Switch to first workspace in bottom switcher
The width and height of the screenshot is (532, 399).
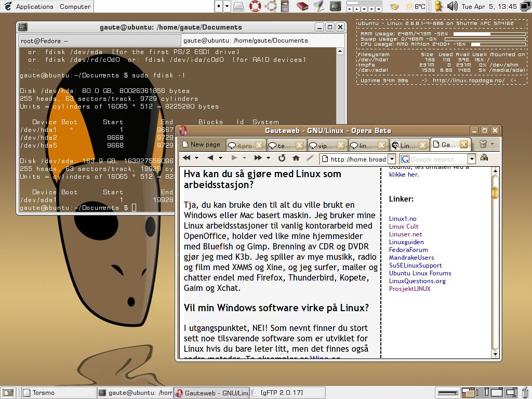(x=468, y=393)
